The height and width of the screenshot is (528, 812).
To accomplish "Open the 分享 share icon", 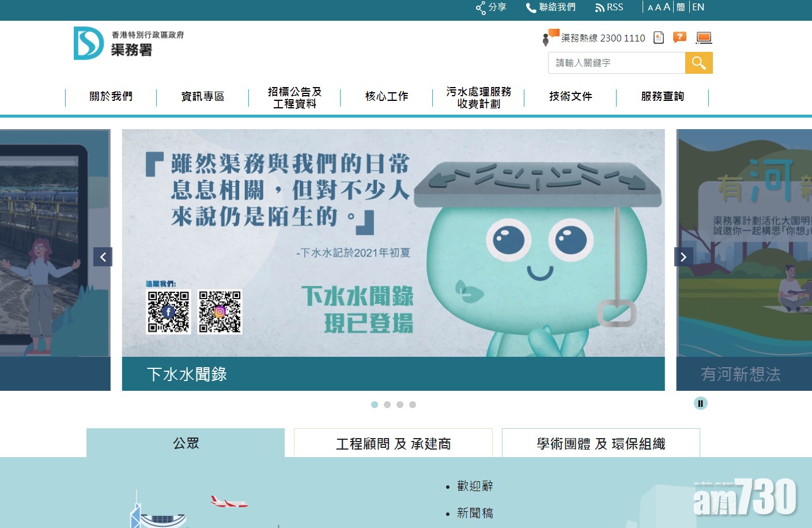I will [x=490, y=7].
